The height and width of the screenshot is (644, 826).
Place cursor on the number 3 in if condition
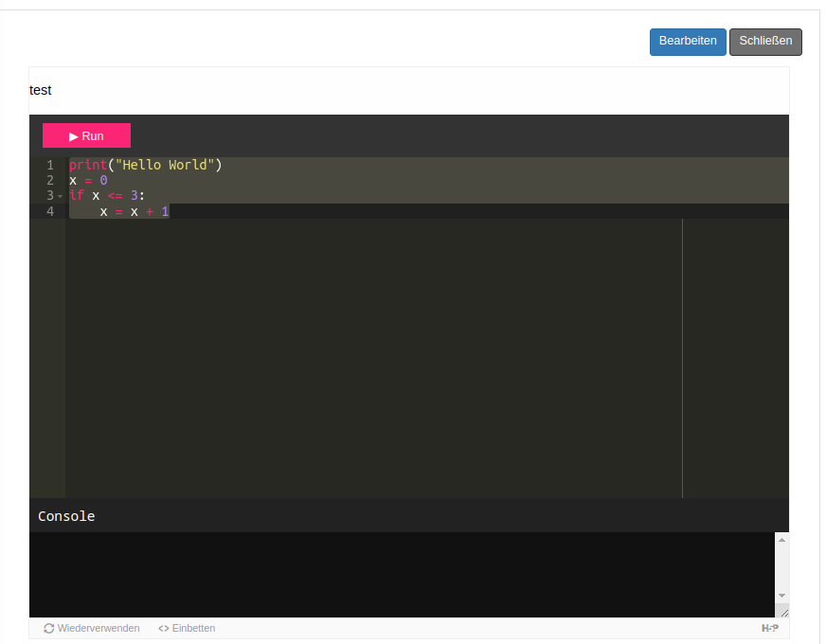134,196
